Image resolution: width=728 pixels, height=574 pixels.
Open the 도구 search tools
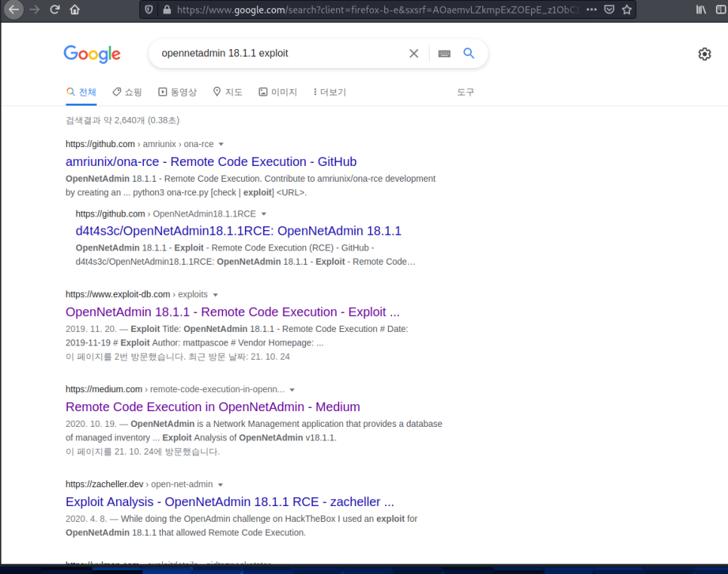(465, 92)
